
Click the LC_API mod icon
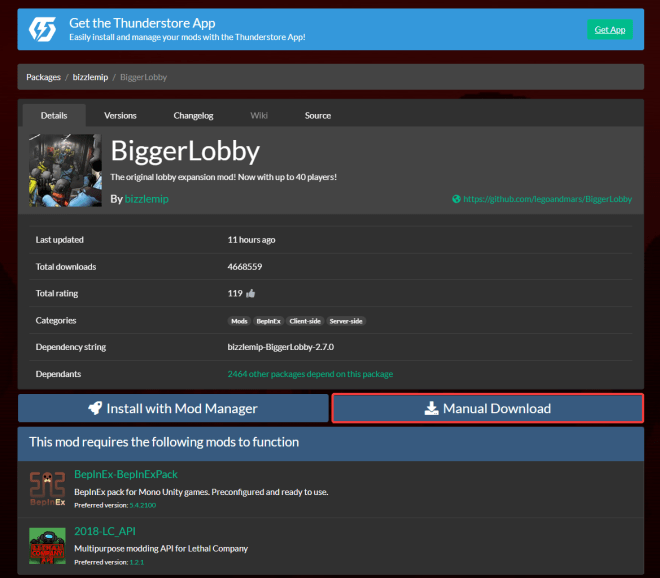(47, 546)
